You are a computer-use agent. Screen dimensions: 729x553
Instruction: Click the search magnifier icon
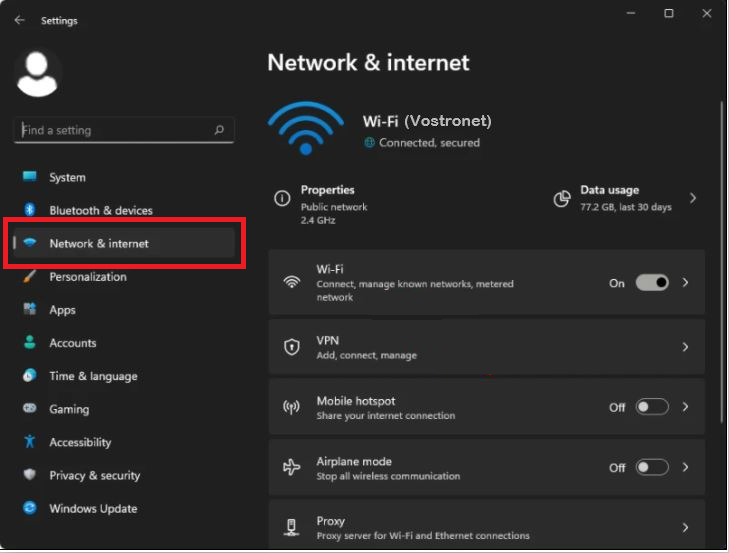click(219, 130)
